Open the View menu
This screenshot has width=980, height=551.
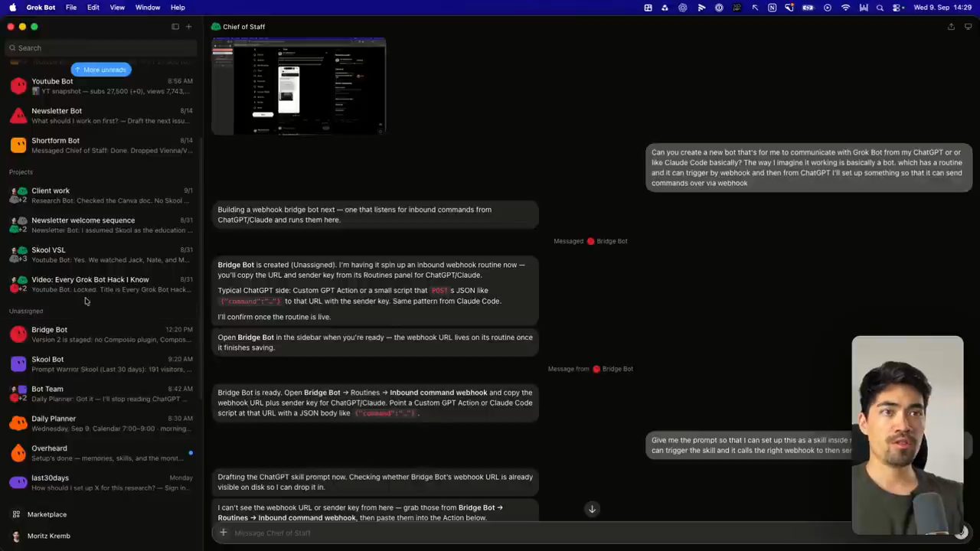[117, 8]
